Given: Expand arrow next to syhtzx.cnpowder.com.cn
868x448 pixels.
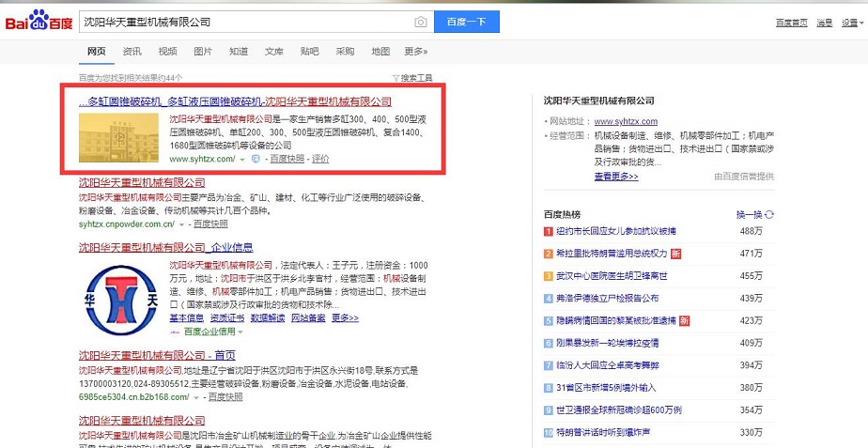Looking at the screenshot, I should coord(181,224).
